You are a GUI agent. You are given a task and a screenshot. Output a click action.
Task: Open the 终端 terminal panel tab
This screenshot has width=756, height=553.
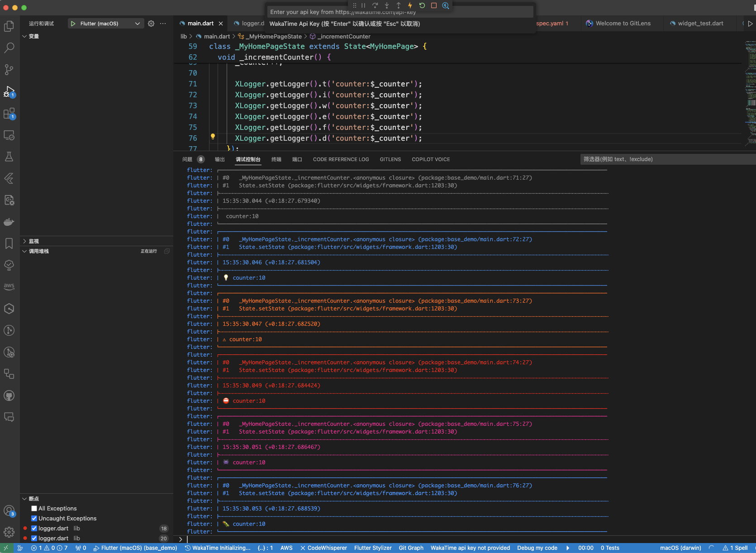pyautogui.click(x=276, y=159)
